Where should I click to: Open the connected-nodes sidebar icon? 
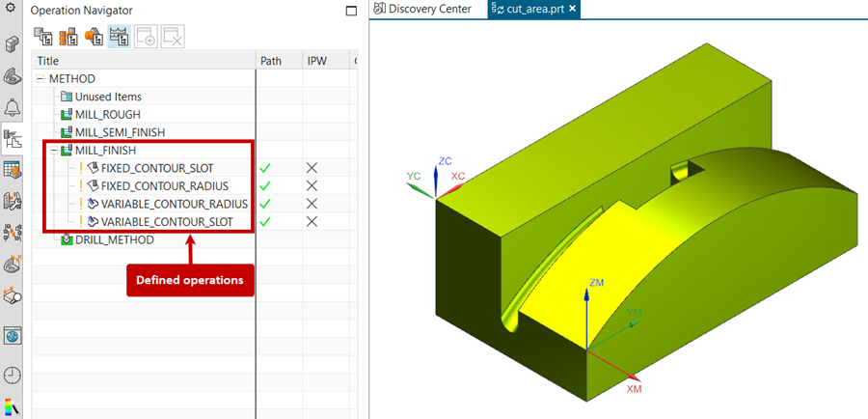click(x=12, y=233)
